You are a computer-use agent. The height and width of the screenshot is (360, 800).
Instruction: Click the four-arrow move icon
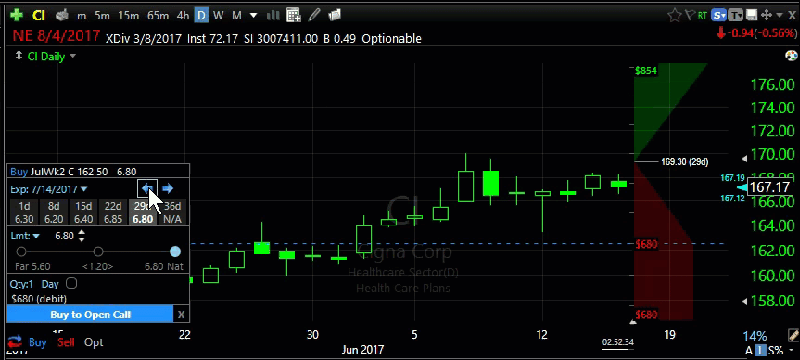pos(766,15)
